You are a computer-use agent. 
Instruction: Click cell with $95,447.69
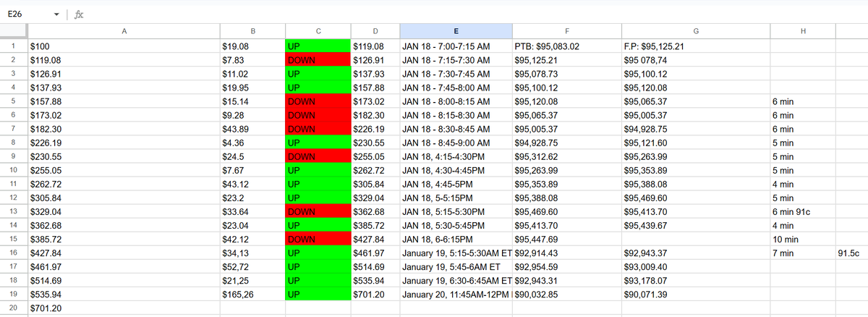pos(566,239)
